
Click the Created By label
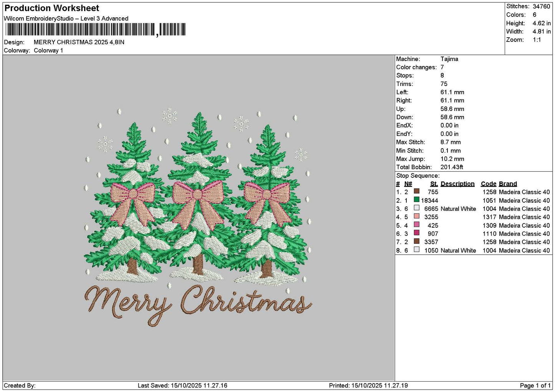[x=20, y=385]
